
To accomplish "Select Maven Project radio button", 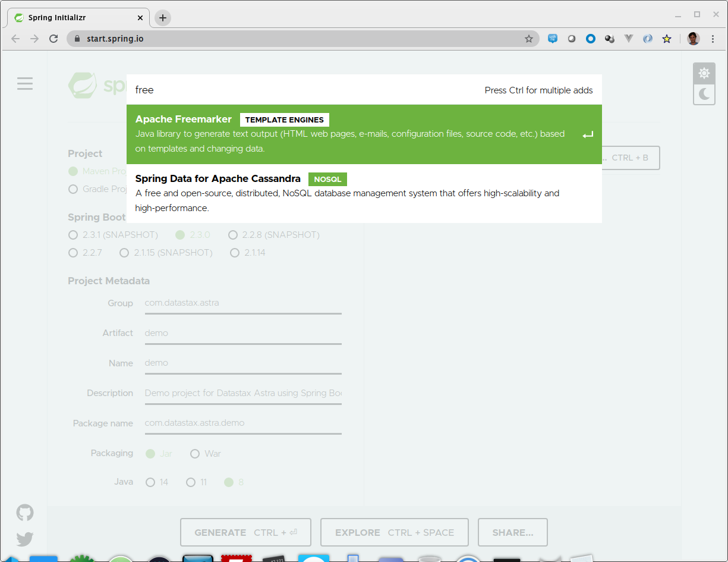I will coord(73,171).
